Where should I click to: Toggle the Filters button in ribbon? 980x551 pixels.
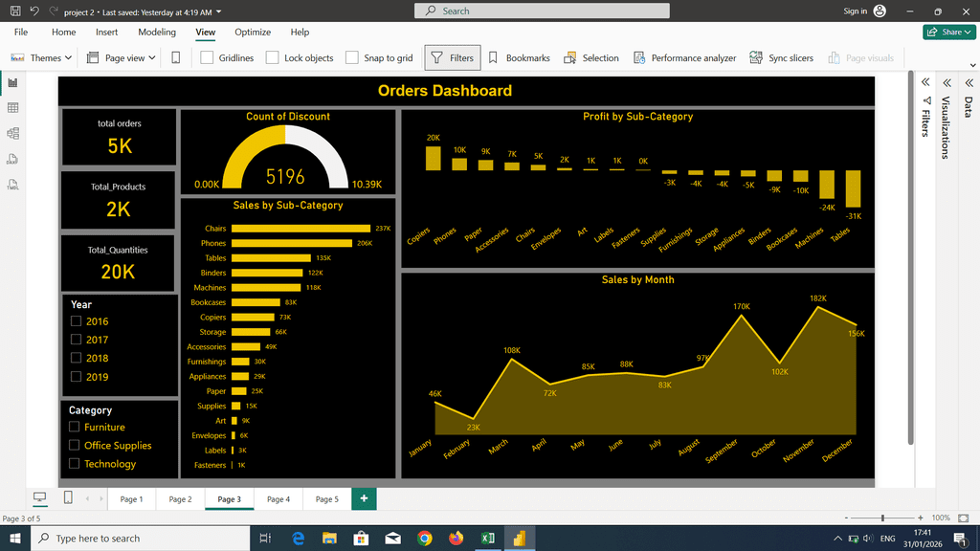click(x=452, y=57)
